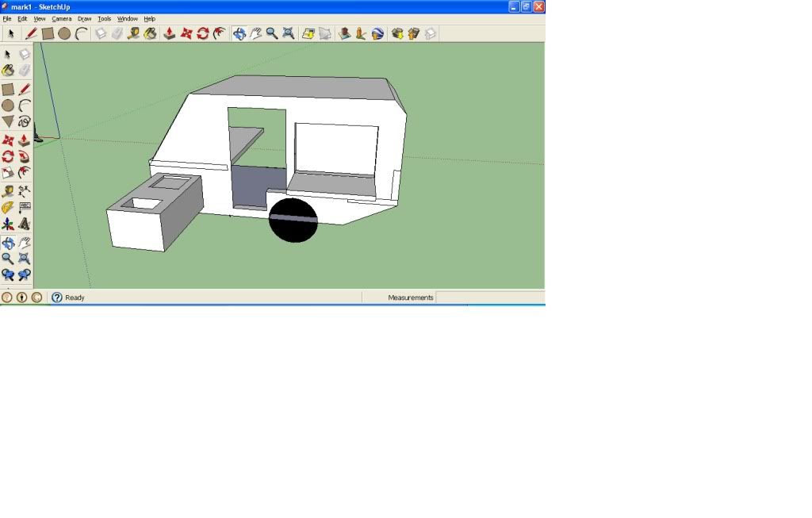The height and width of the screenshot is (518, 812).
Task: Click the Previous view camera icon
Action: pyautogui.click(x=8, y=275)
